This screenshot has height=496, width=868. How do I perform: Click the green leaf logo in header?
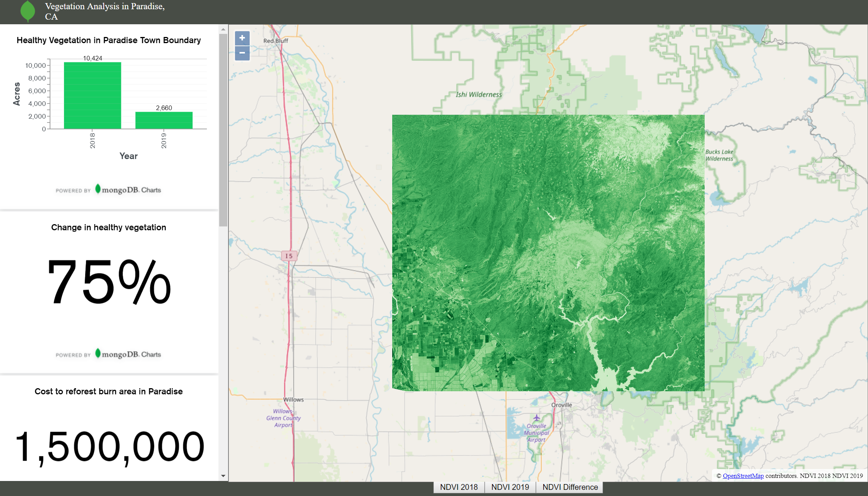click(28, 11)
